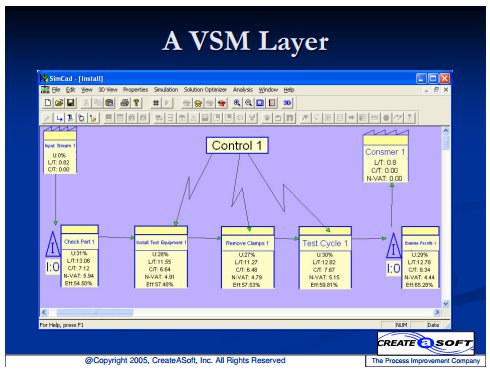Toggle the grid icon in toolbar
This screenshot has height=374, width=490.
pyautogui.click(x=156, y=103)
